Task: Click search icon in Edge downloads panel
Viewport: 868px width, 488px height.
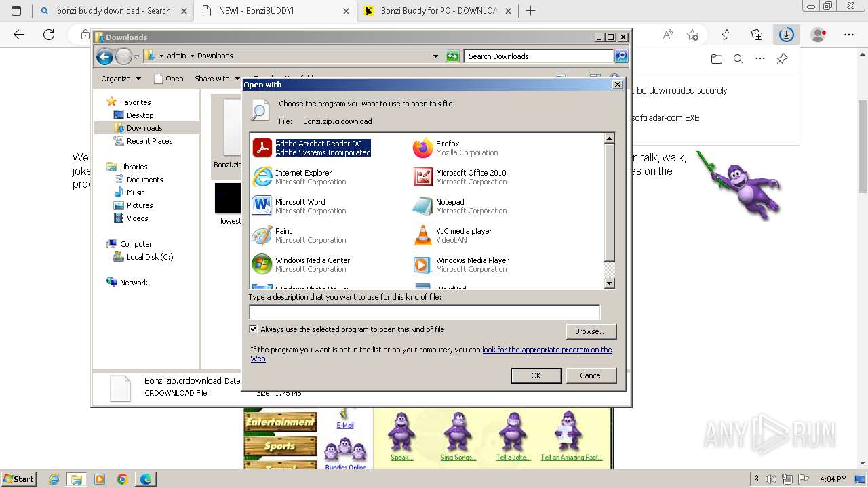Action: (738, 59)
